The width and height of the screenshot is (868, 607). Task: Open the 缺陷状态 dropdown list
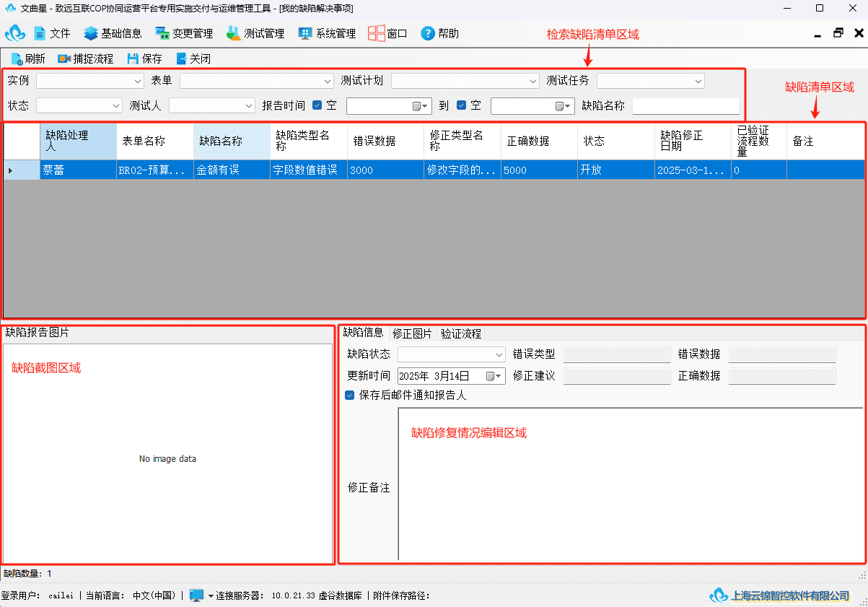coord(452,354)
